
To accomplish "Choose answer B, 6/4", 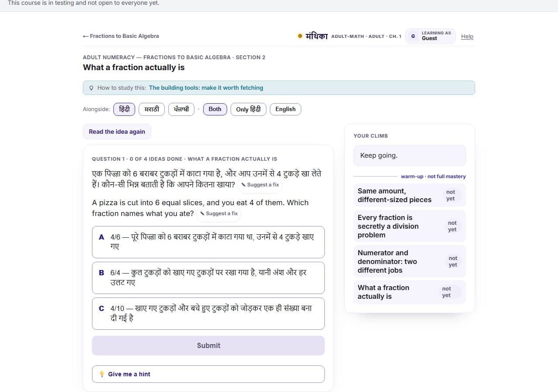I will pyautogui.click(x=208, y=278).
